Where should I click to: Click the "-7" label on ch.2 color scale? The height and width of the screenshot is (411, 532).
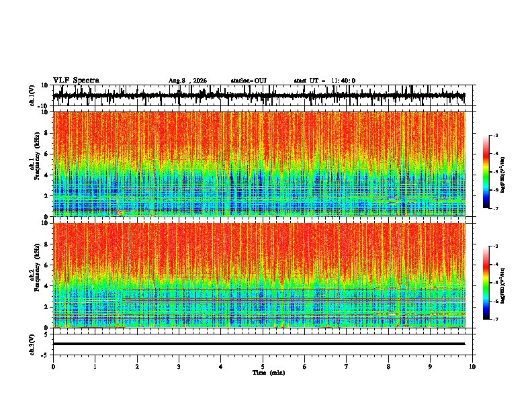(496, 319)
